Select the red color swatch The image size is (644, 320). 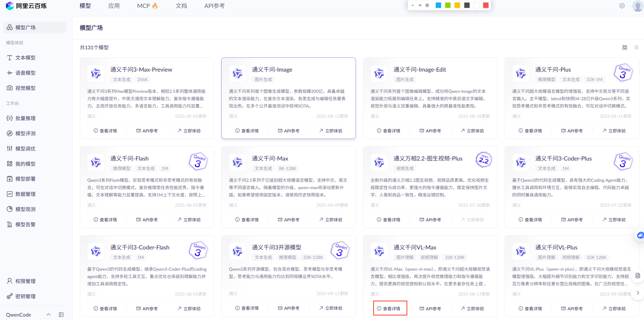(486, 5)
